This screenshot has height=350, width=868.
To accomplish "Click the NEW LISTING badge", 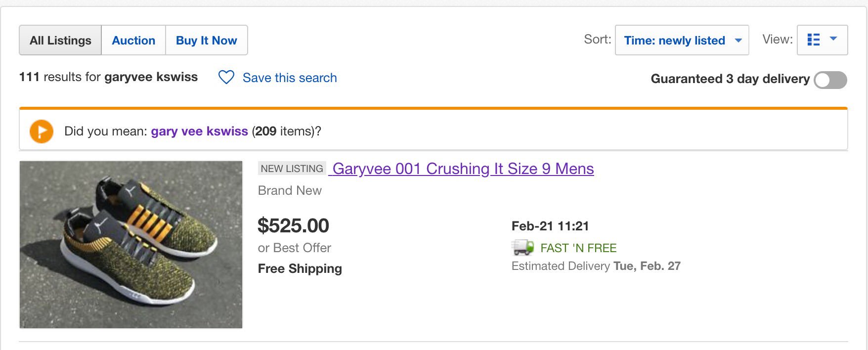I will pyautogui.click(x=292, y=169).
